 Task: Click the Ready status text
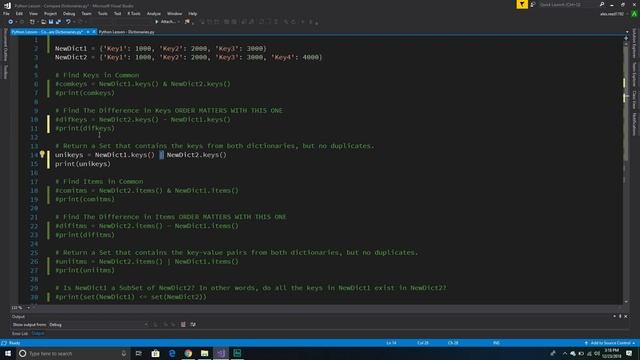14,343
